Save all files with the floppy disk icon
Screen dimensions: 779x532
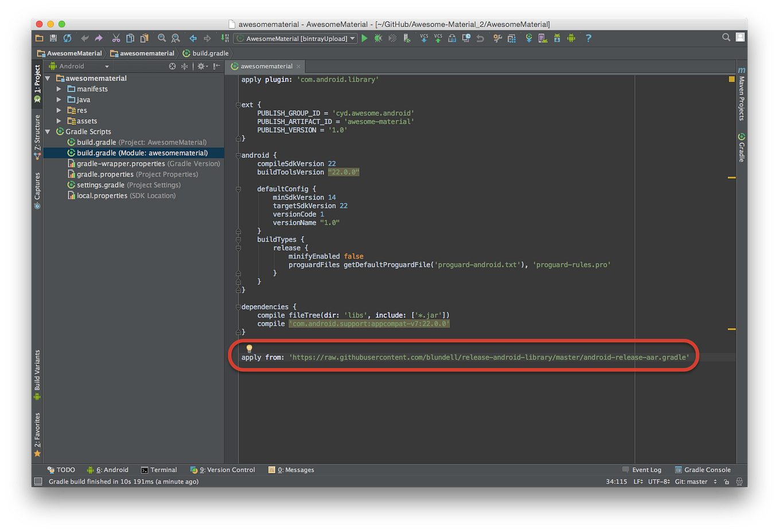click(52, 38)
